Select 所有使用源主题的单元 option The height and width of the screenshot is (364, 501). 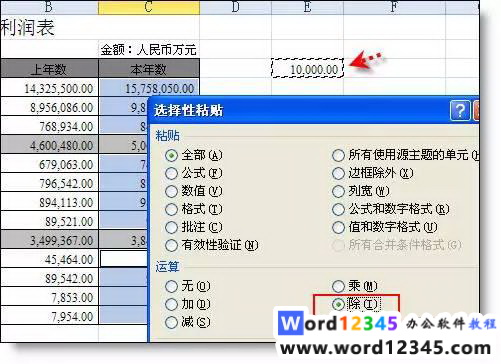pyautogui.click(x=405, y=155)
